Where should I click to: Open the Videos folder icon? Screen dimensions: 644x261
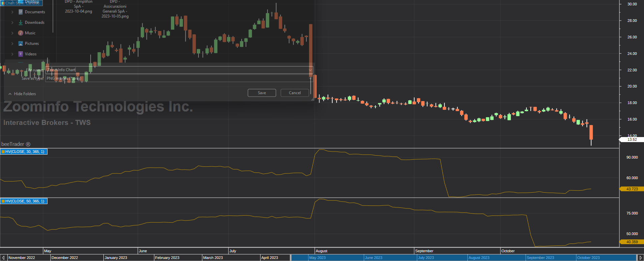point(21,54)
